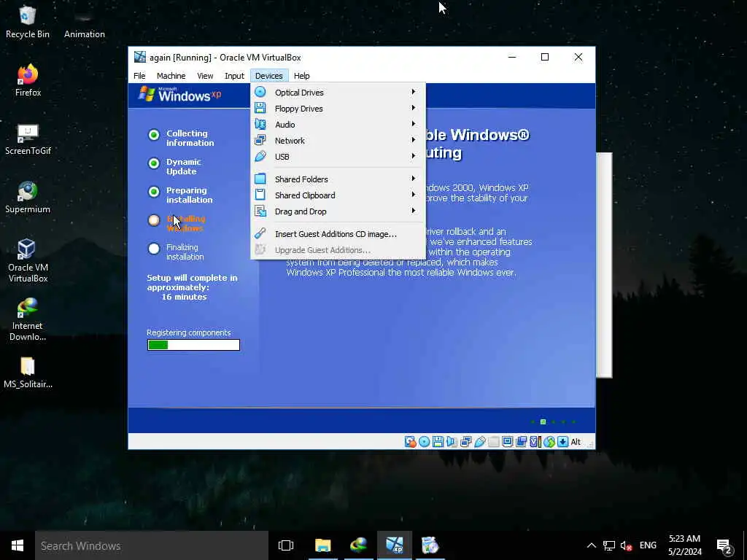Click the 'Dynamic Update' setup step

click(183, 167)
